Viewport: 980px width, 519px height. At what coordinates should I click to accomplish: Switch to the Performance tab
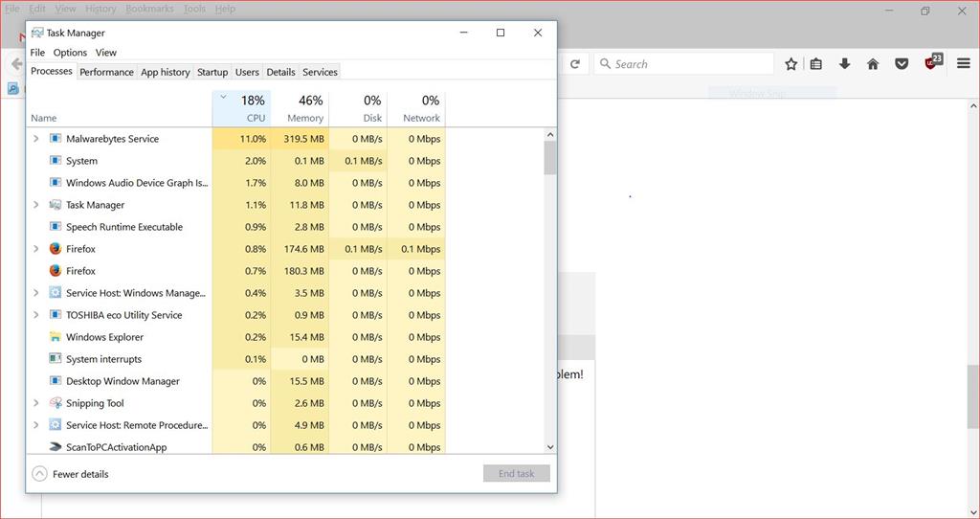coord(106,72)
